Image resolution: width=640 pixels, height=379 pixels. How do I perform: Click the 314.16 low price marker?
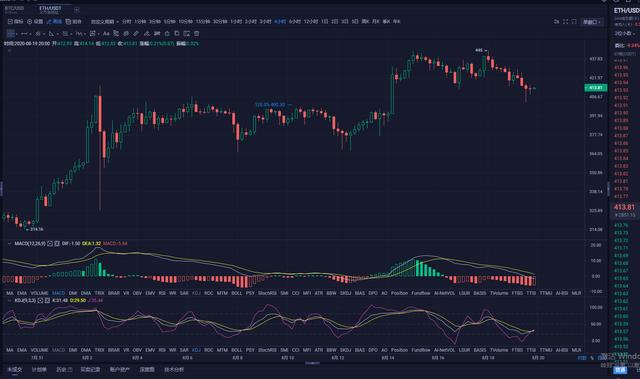[x=37, y=229]
